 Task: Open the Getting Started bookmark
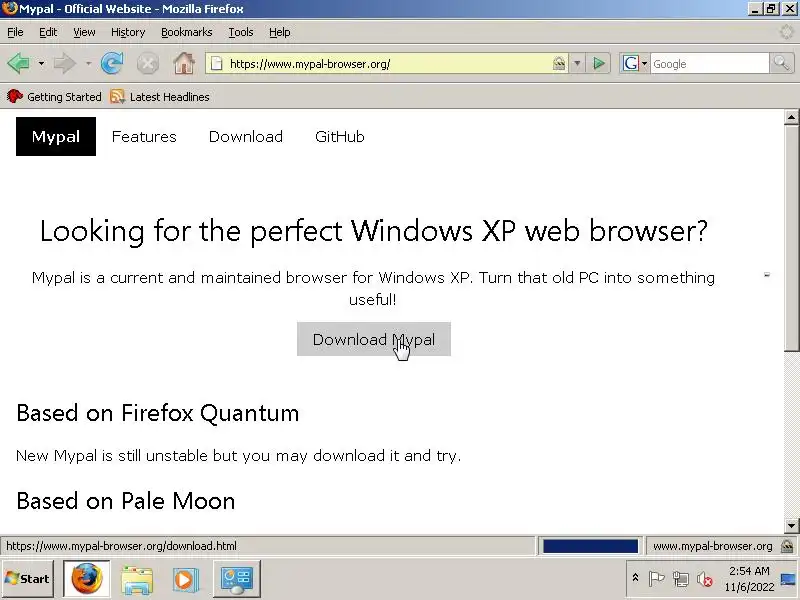point(54,96)
